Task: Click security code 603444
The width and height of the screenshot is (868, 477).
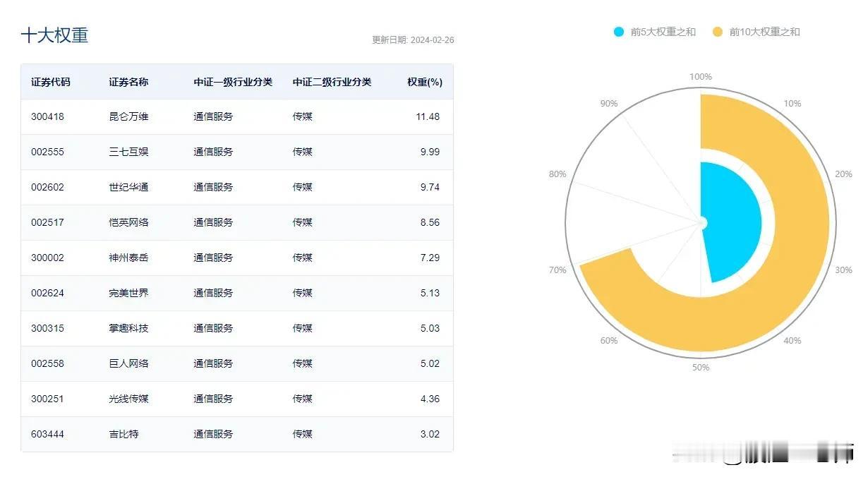Action: [47, 434]
